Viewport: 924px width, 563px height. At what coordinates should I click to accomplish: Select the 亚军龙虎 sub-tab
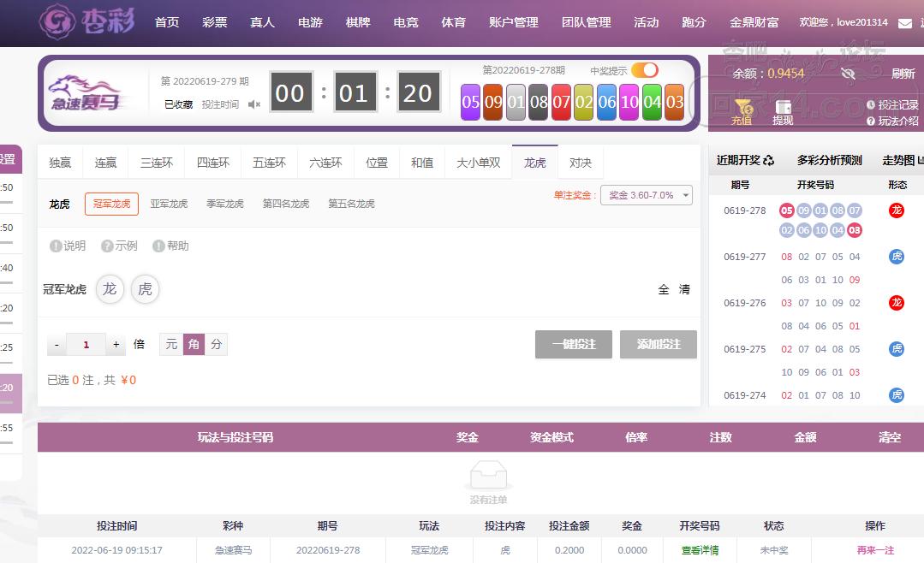169,204
